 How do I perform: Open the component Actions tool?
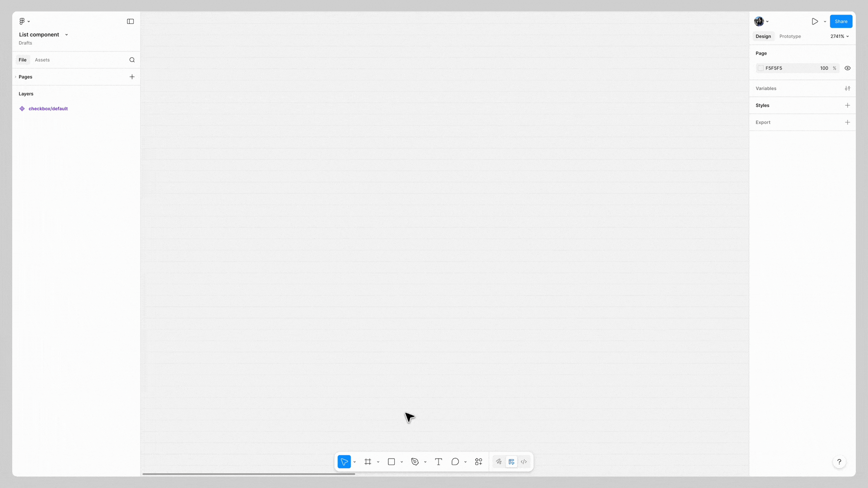point(478,462)
